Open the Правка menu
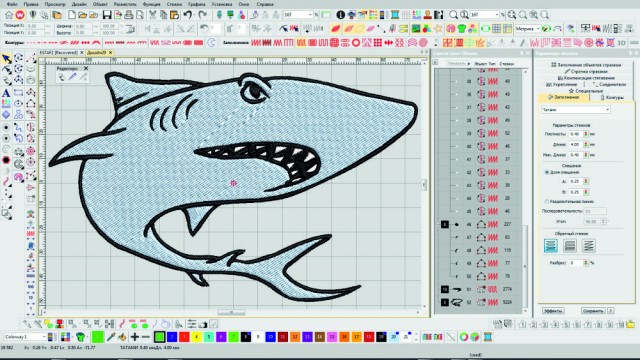This screenshot has width=640, height=360. click(31, 4)
